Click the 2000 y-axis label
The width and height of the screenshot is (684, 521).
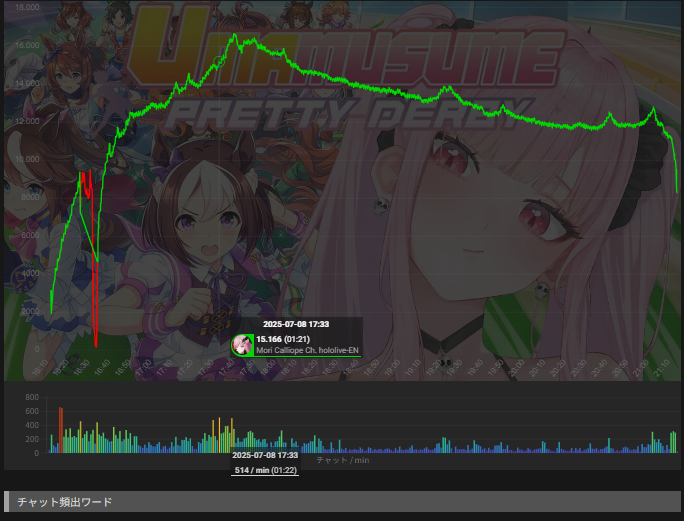pyautogui.click(x=30, y=311)
